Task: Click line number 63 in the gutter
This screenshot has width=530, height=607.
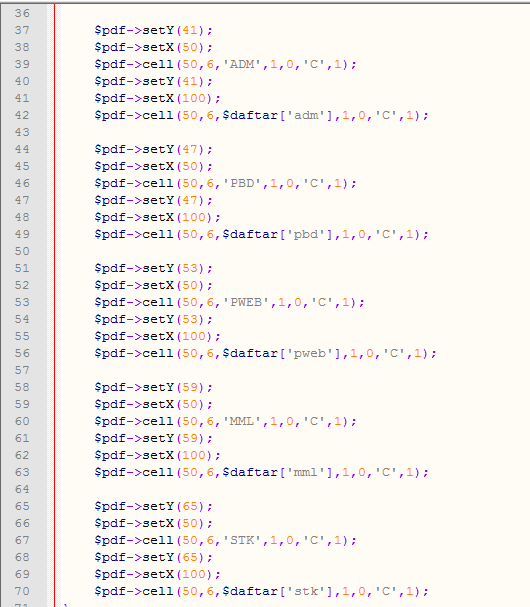Action: 22,472
